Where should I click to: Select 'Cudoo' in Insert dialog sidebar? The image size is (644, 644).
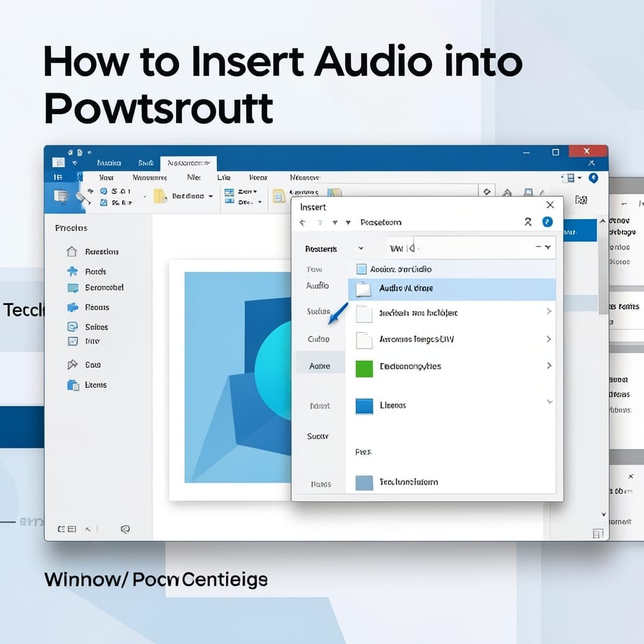319,339
